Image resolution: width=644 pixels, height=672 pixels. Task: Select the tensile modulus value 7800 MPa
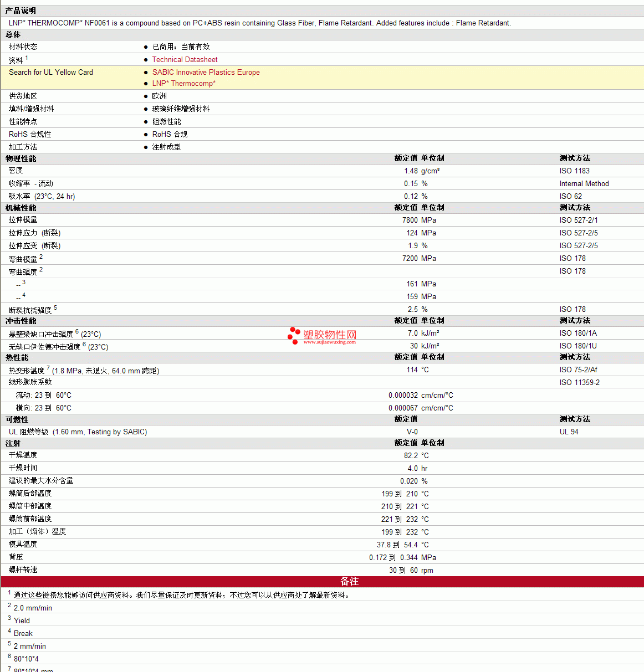coord(419,220)
